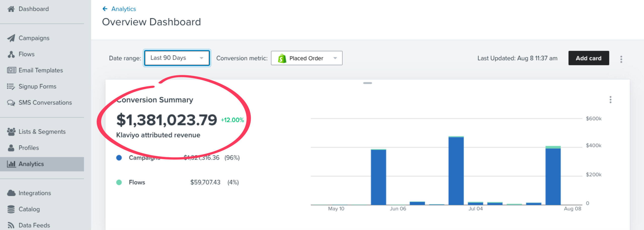644x230 pixels.
Task: Click the Add card button
Action: point(589,58)
